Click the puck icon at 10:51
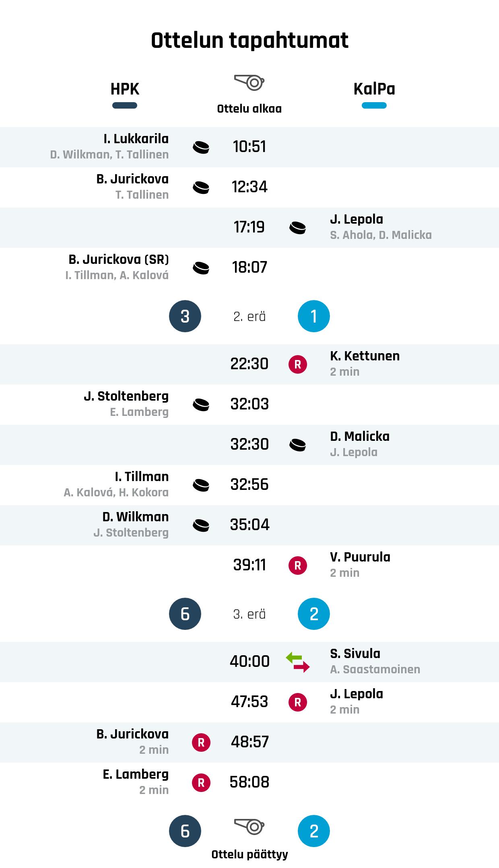 [201, 147]
